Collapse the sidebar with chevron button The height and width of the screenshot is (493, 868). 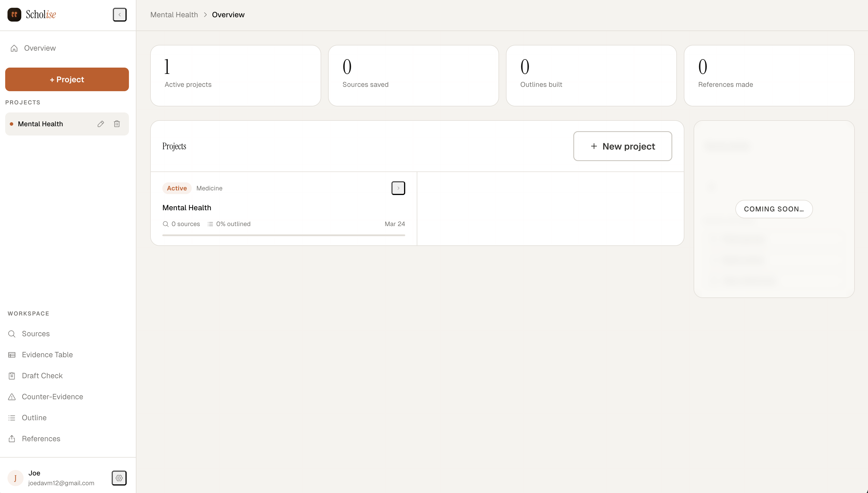click(120, 15)
